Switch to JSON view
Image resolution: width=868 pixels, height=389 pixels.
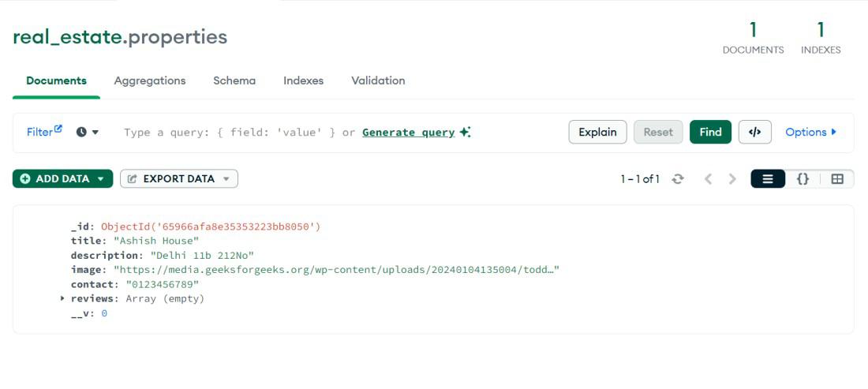click(803, 179)
